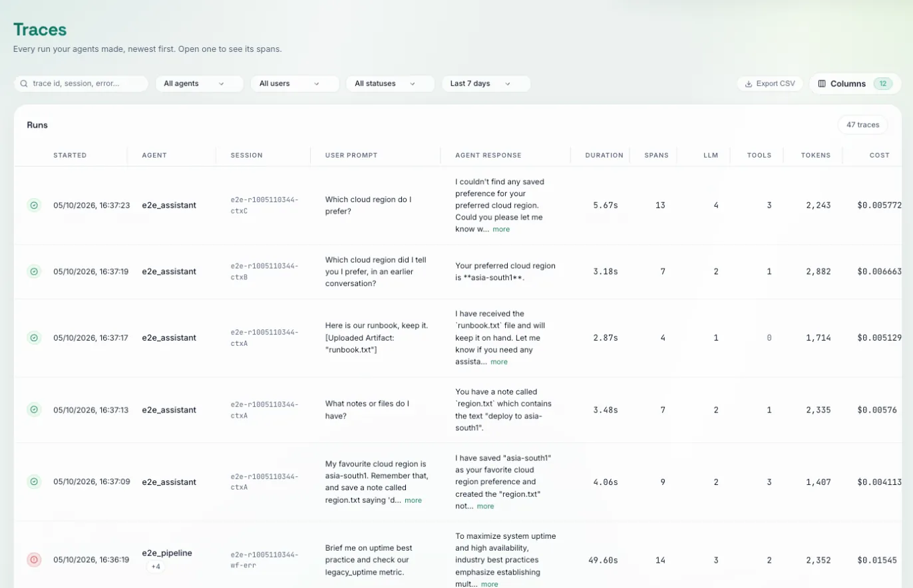The height and width of the screenshot is (588, 913).
Task: Open the All users filter dropdown
Action: pyautogui.click(x=295, y=84)
